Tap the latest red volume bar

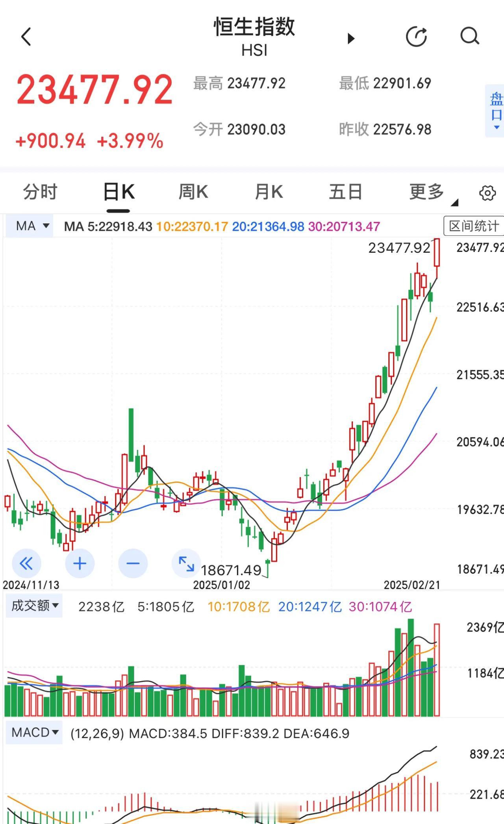pos(437,670)
